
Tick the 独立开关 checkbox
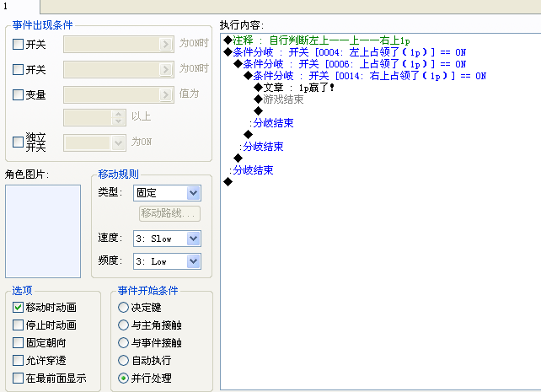point(18,142)
